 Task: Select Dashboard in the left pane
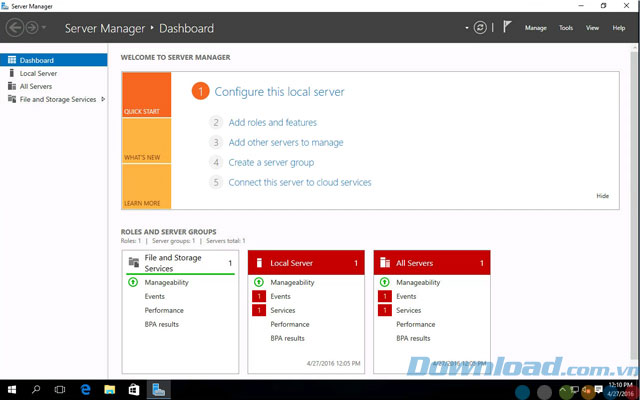pos(53,60)
